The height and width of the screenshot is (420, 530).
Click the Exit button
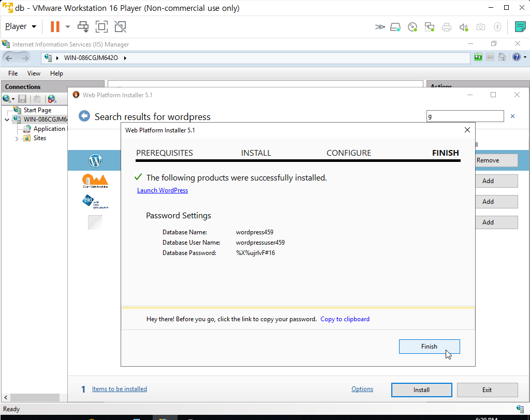(487, 390)
